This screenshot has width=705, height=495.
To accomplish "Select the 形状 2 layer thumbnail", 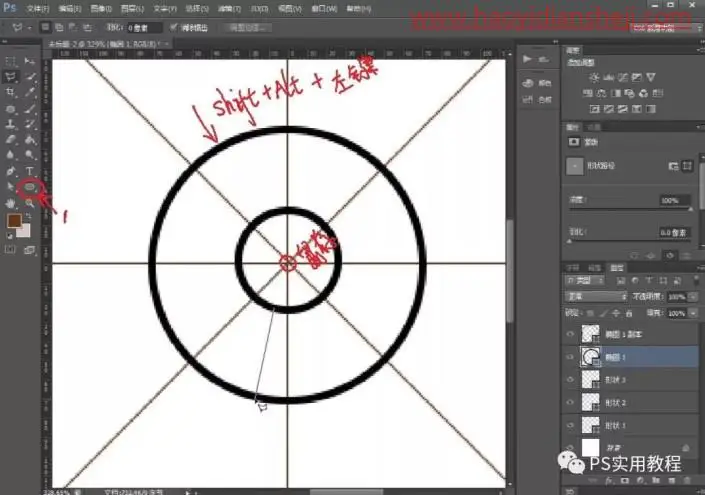I will point(590,402).
